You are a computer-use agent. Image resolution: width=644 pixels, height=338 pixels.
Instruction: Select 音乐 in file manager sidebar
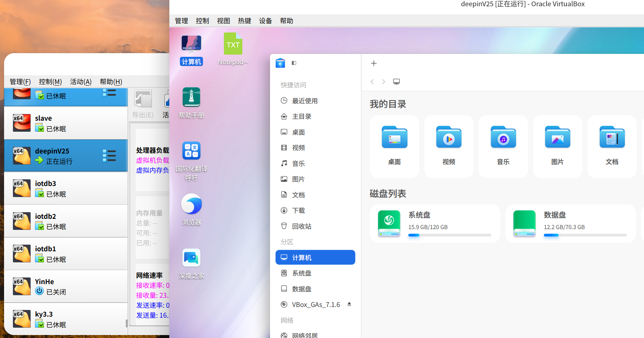tap(315, 163)
